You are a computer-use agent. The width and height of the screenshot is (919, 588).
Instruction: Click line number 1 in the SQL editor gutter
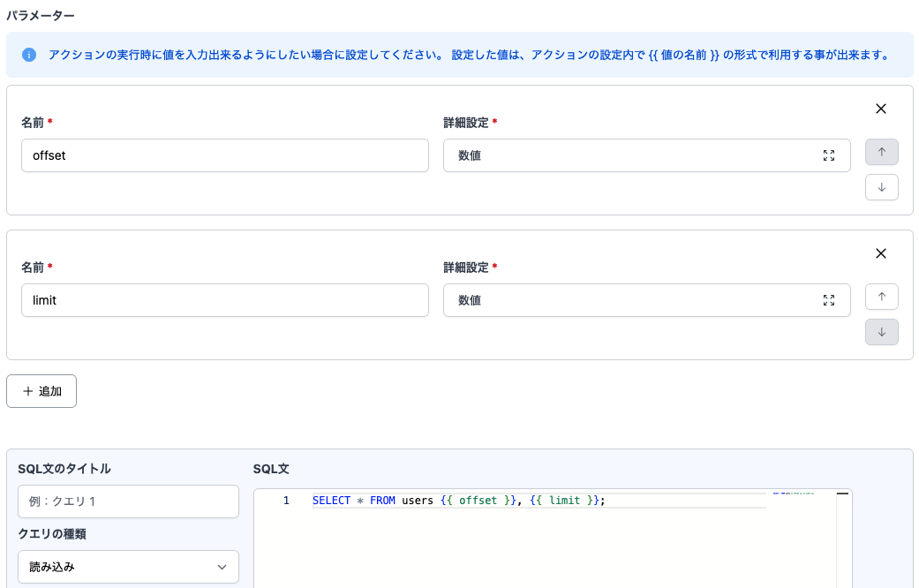286,500
